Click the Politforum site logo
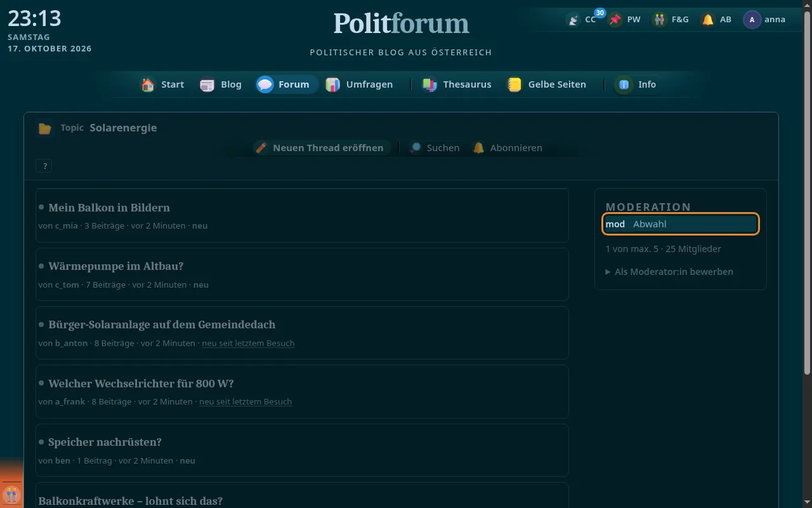The width and height of the screenshot is (812, 508). coord(401,23)
